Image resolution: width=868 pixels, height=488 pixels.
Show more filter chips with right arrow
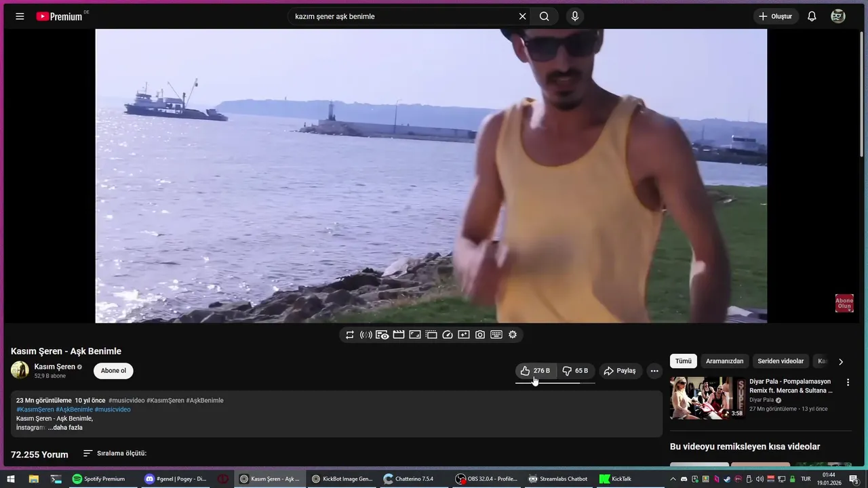(841, 362)
